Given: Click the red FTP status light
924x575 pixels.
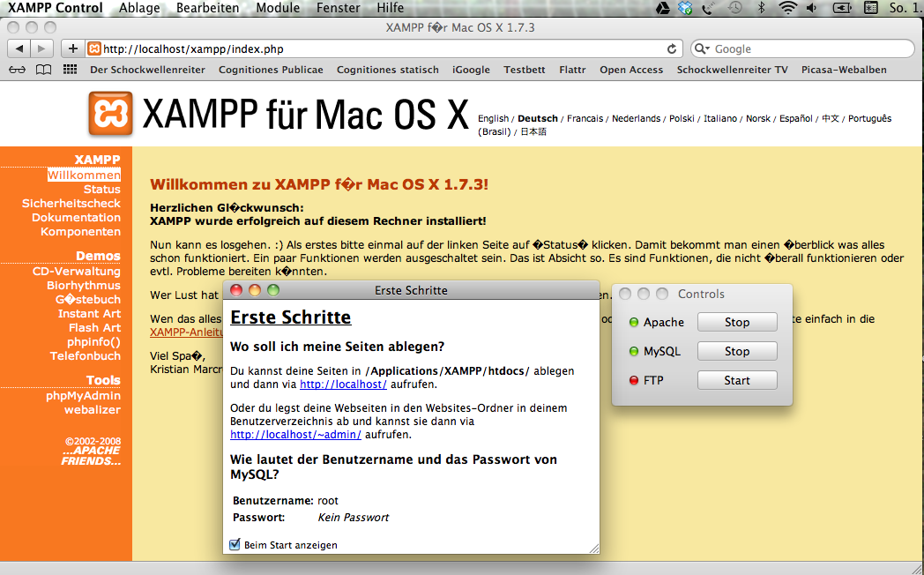Looking at the screenshot, I should (x=634, y=380).
